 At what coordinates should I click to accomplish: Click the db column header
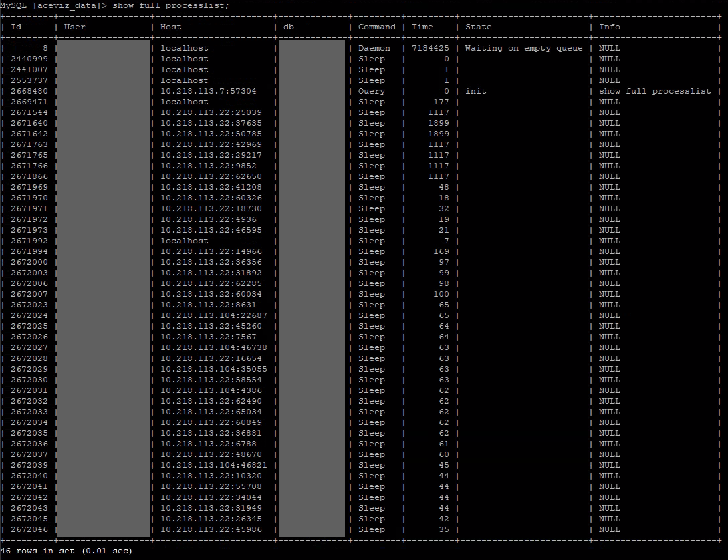pos(290,27)
